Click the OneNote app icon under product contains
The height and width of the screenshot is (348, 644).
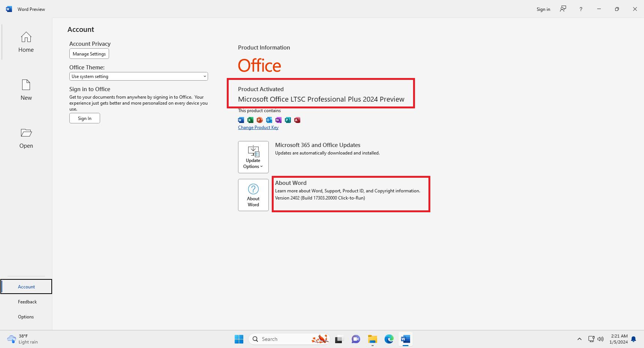tap(279, 120)
